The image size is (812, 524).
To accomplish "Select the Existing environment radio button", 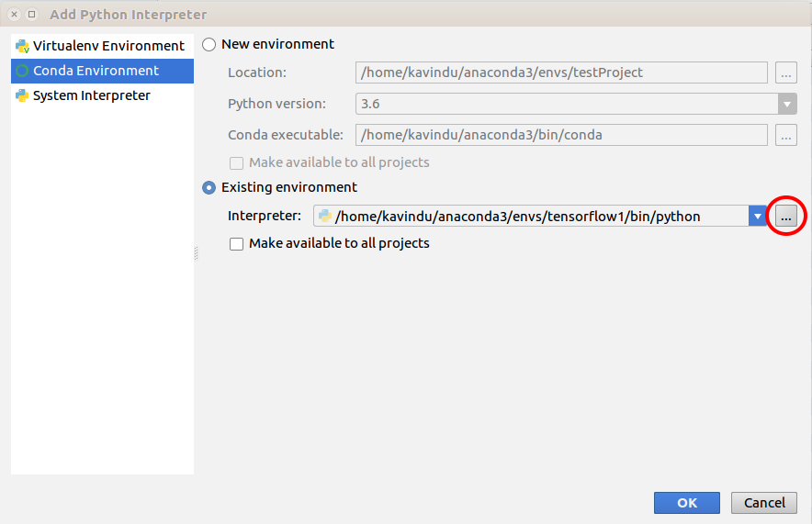I will 209,187.
